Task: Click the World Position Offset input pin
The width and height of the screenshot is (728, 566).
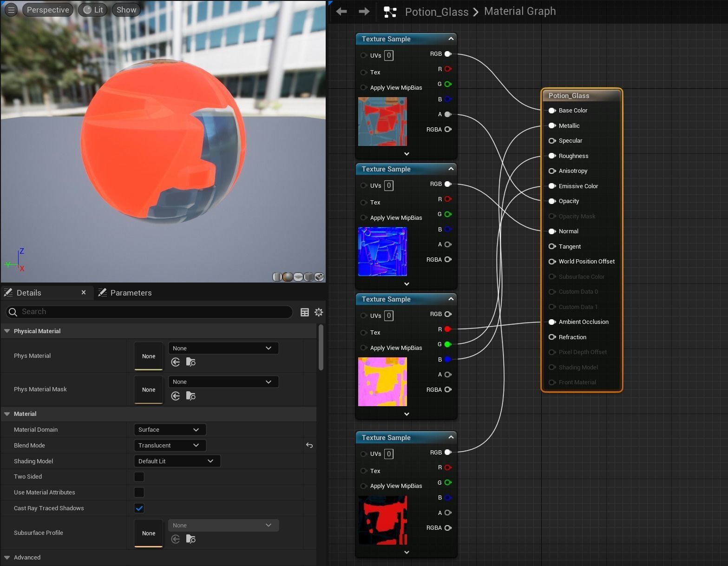Action: click(552, 262)
